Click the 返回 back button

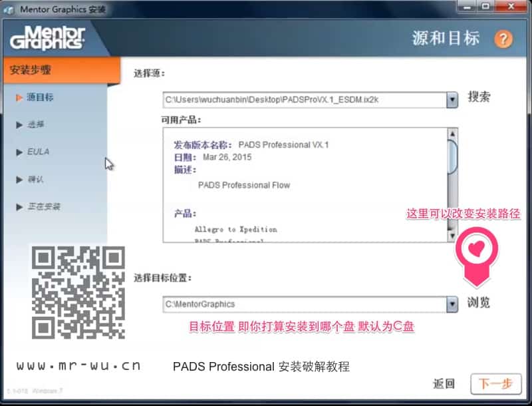(444, 384)
